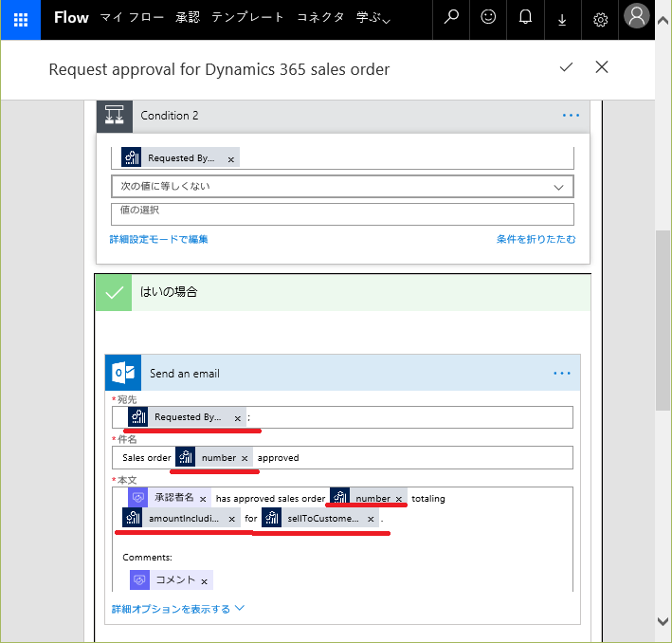Open Send an email ellipsis menu

(561, 374)
